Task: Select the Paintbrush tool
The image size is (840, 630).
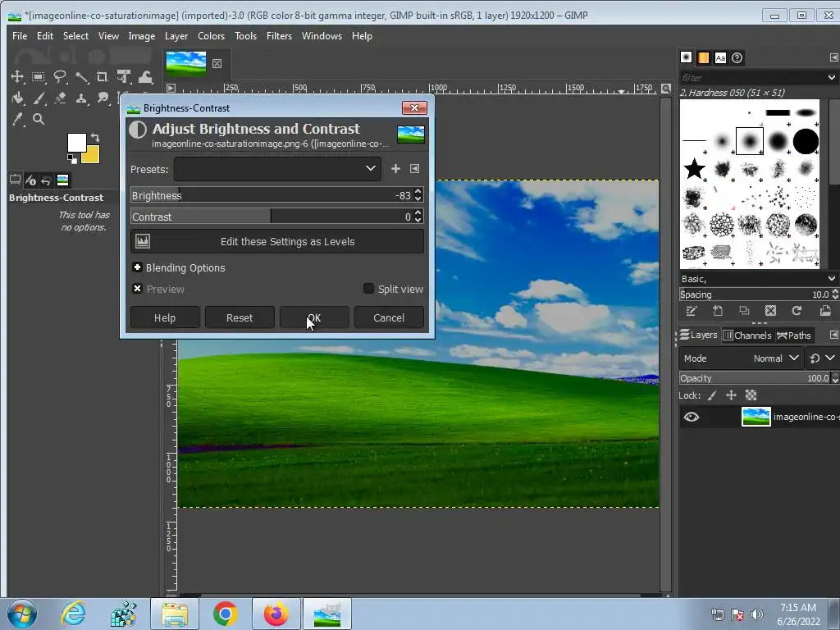Action: [x=39, y=98]
